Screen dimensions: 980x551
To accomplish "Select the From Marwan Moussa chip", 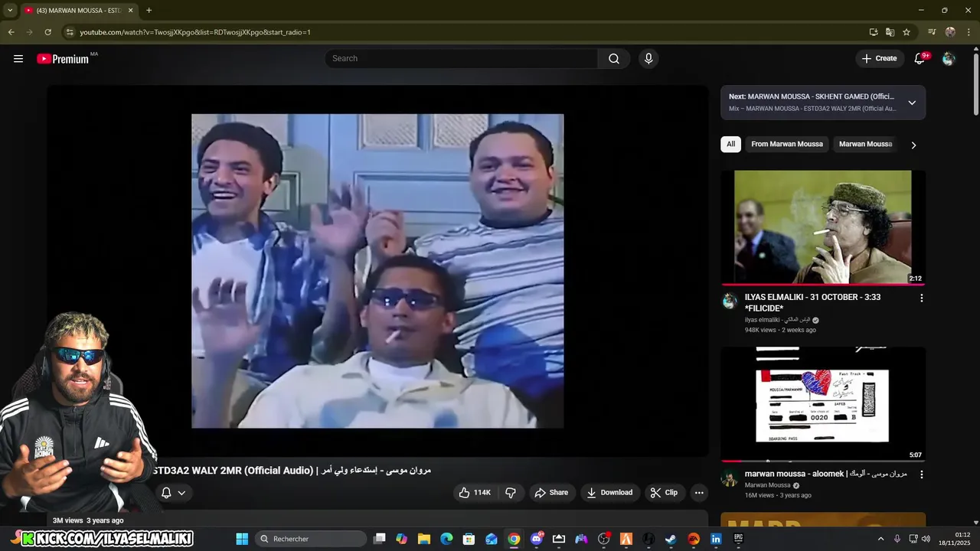I will tap(787, 144).
